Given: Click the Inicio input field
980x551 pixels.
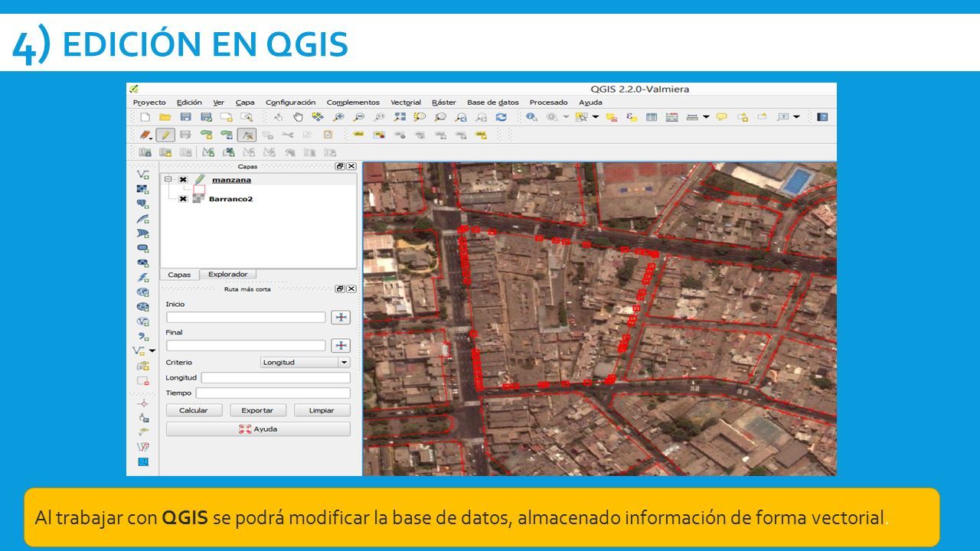Looking at the screenshot, I should [x=246, y=317].
